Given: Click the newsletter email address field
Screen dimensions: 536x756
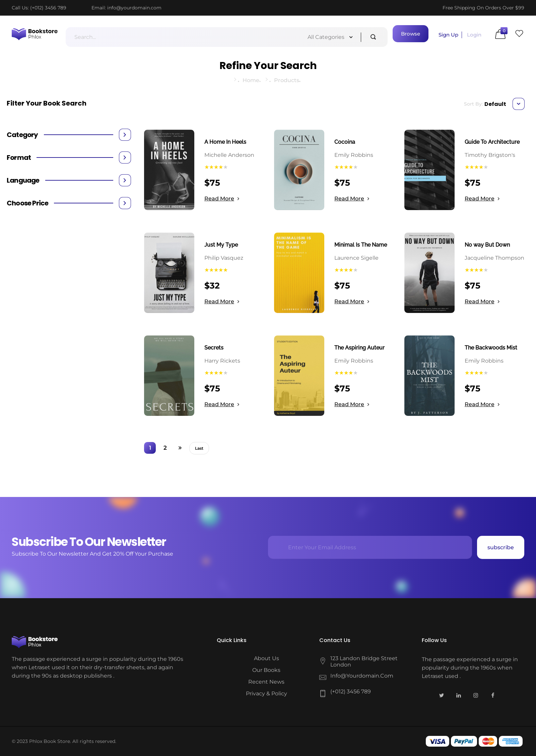Looking at the screenshot, I should [370, 547].
